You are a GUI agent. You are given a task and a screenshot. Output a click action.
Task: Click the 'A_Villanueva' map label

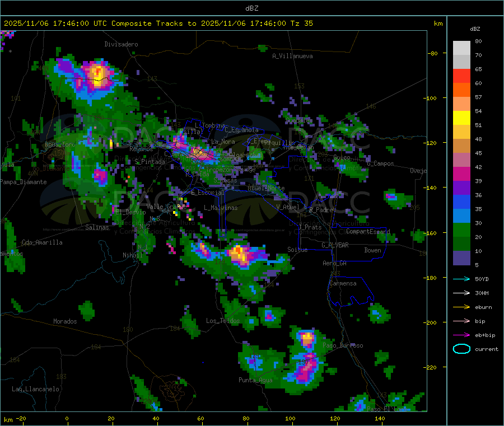(x=292, y=56)
